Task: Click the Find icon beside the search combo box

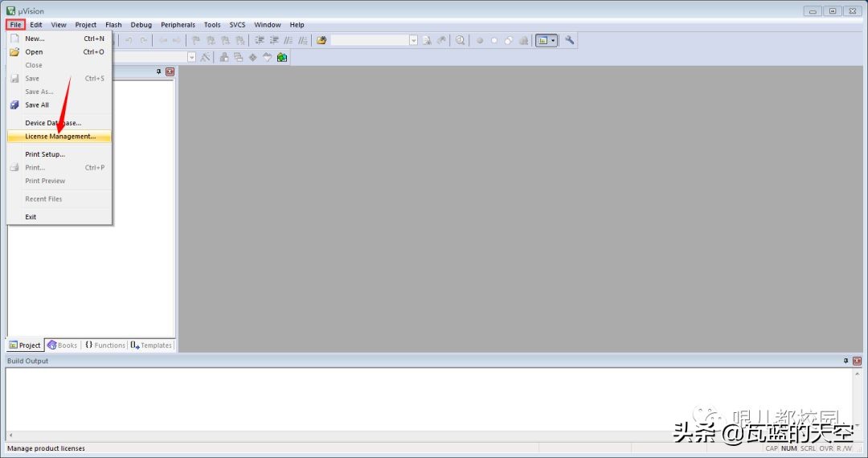Action: [427, 40]
